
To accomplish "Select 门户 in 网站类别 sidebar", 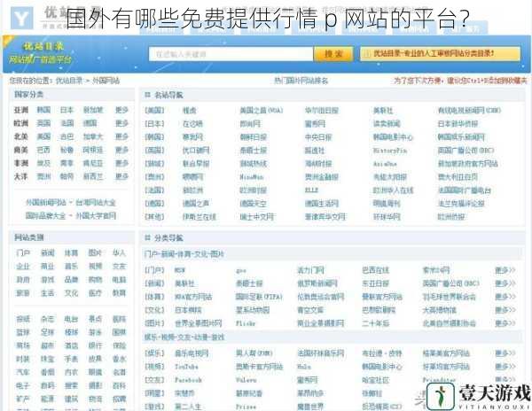I will click(23, 252).
